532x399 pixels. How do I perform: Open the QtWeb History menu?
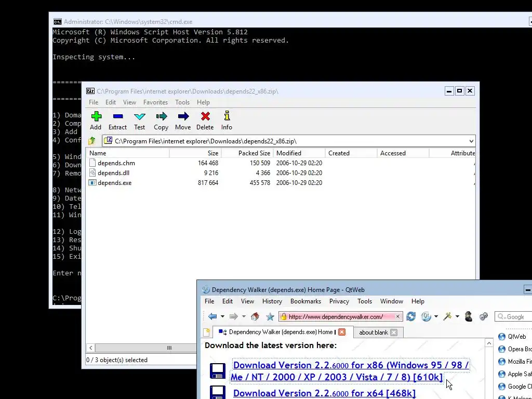coord(272,301)
